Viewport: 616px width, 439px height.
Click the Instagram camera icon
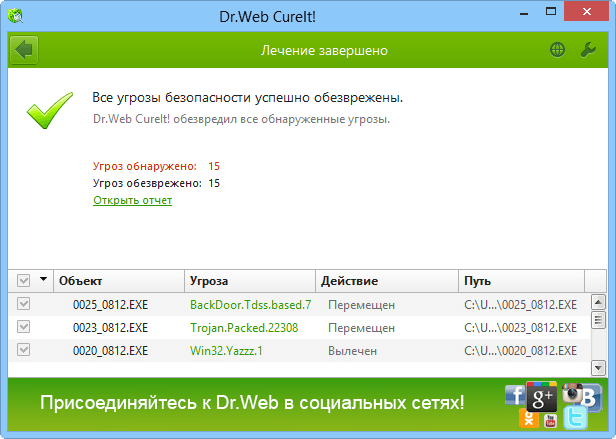pyautogui.click(x=572, y=393)
